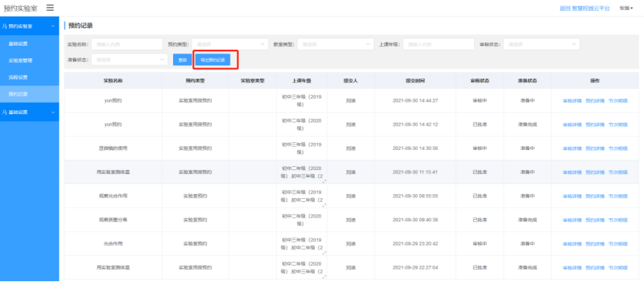Screen dimensions: 644x282
Task: Open 预约详情 for the 23:20:42 record
Action: (x=594, y=243)
